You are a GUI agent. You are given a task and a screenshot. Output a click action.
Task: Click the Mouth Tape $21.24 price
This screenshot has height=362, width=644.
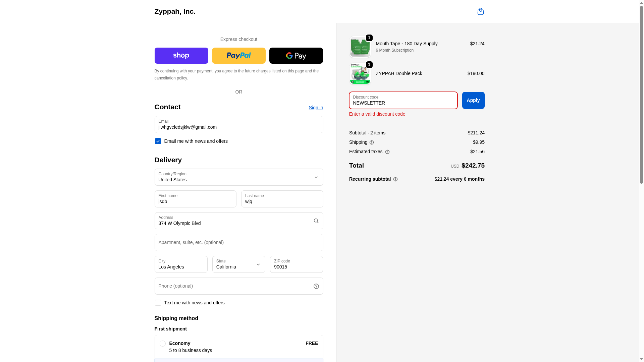477,44
